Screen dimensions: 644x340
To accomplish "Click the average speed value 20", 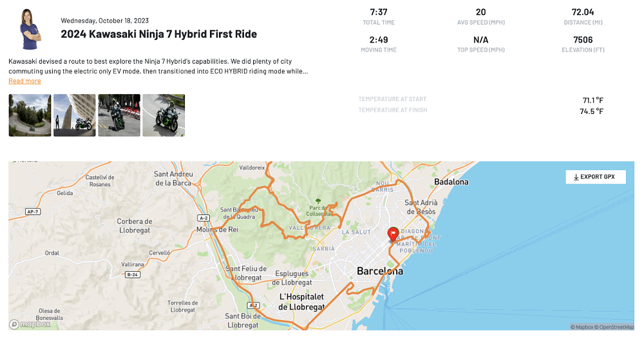I will [x=480, y=12].
